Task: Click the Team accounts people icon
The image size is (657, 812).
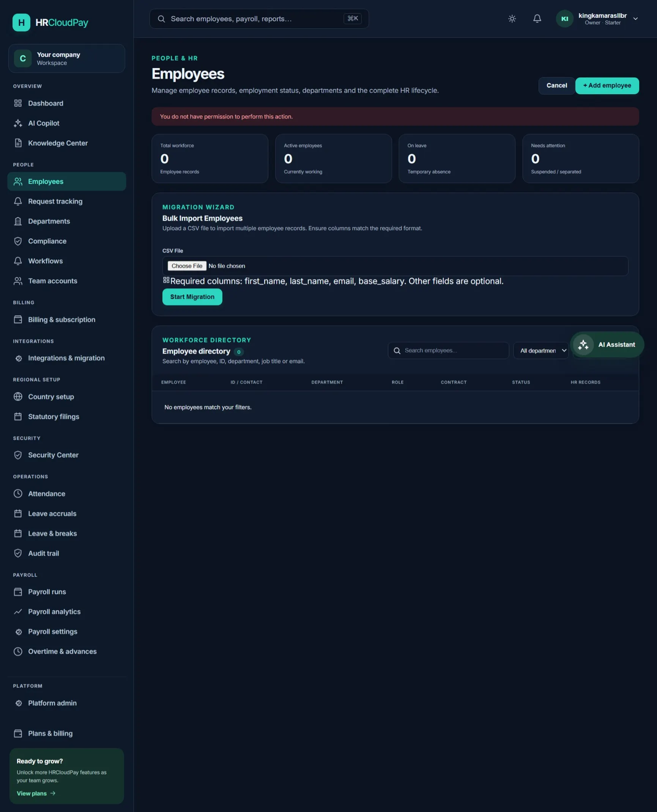Action: pos(18,281)
